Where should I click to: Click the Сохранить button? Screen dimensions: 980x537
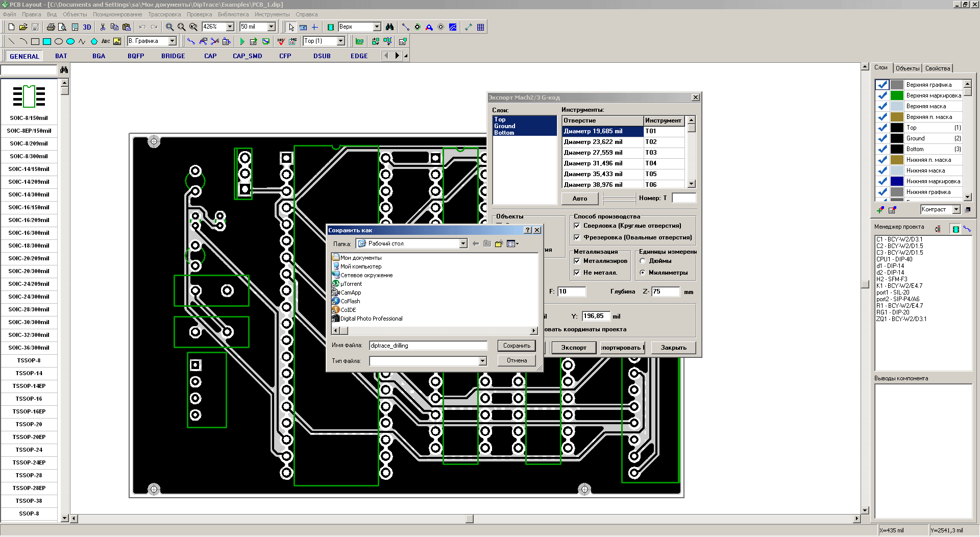click(x=517, y=346)
